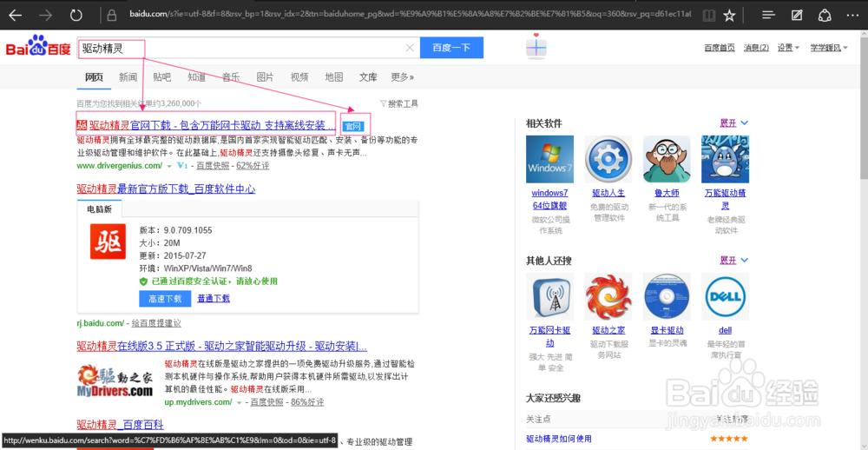Image resolution: width=868 pixels, height=450 pixels.
Task: Switch to the 视频 tab
Action: 299,77
